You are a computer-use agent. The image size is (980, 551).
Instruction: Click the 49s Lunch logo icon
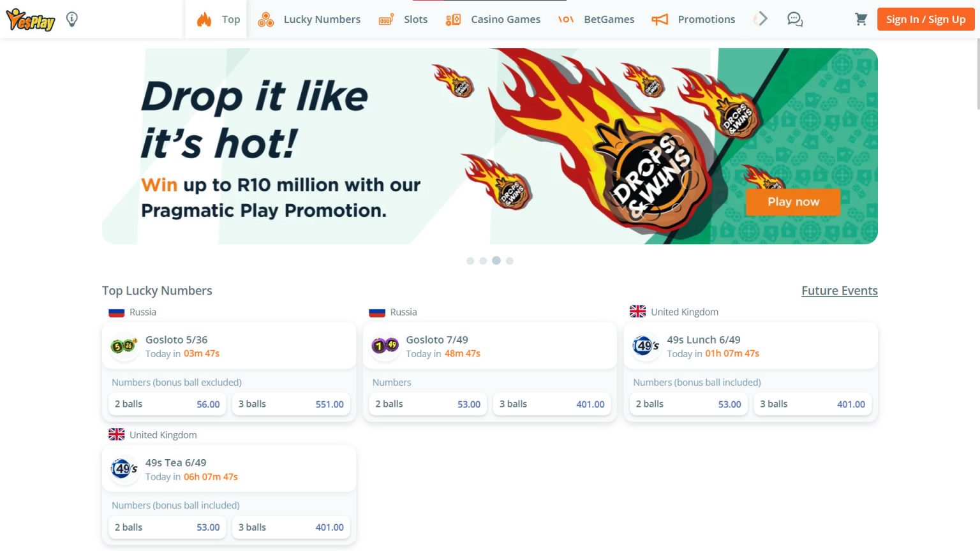[x=646, y=346]
